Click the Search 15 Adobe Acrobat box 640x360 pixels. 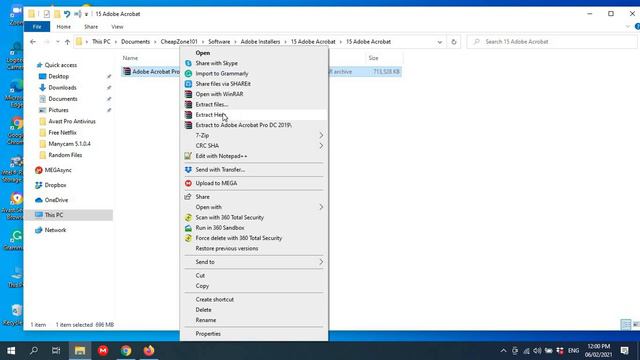[x=552, y=42]
